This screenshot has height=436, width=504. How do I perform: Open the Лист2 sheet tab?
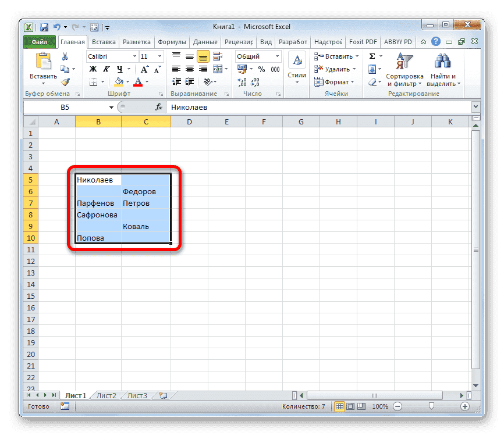pyautogui.click(x=106, y=395)
